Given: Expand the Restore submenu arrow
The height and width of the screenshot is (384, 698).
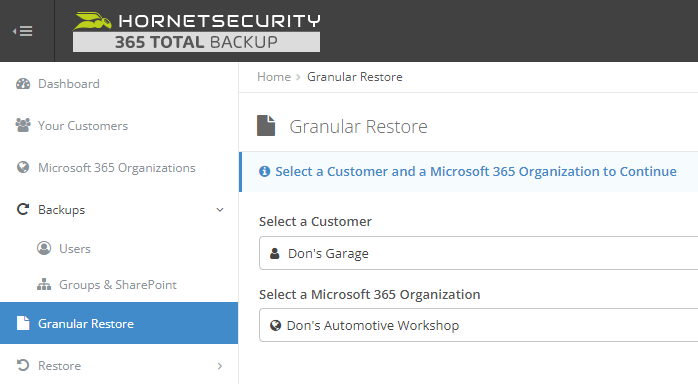Looking at the screenshot, I should [219, 366].
